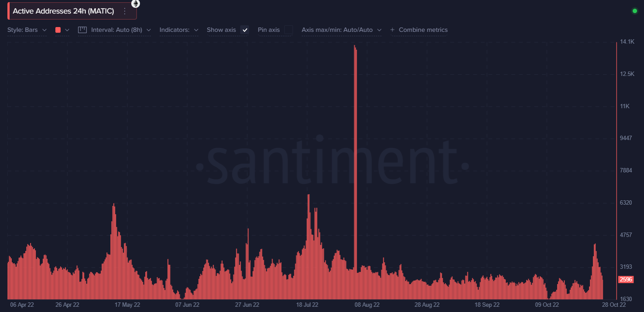Click the 11K axis label
The height and width of the screenshot is (312, 644).
[625, 106]
